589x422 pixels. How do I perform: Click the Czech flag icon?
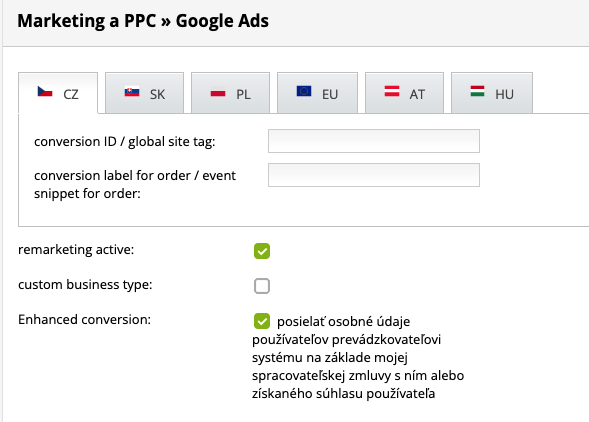(45, 91)
